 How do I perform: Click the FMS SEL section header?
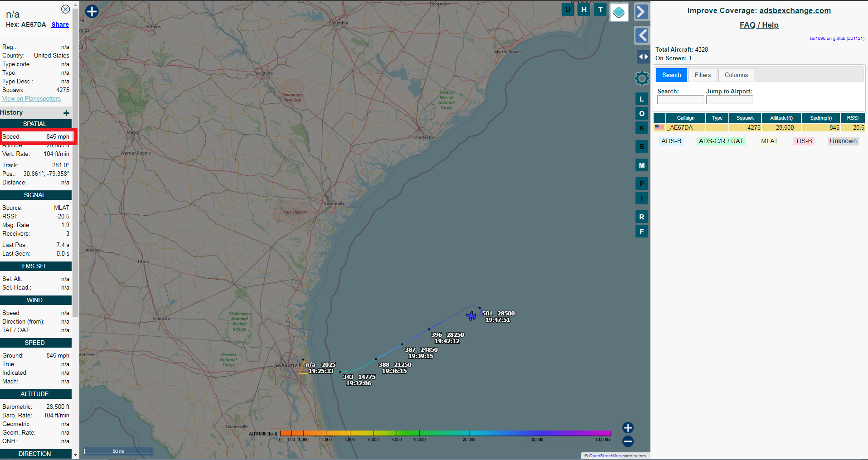[36, 266]
